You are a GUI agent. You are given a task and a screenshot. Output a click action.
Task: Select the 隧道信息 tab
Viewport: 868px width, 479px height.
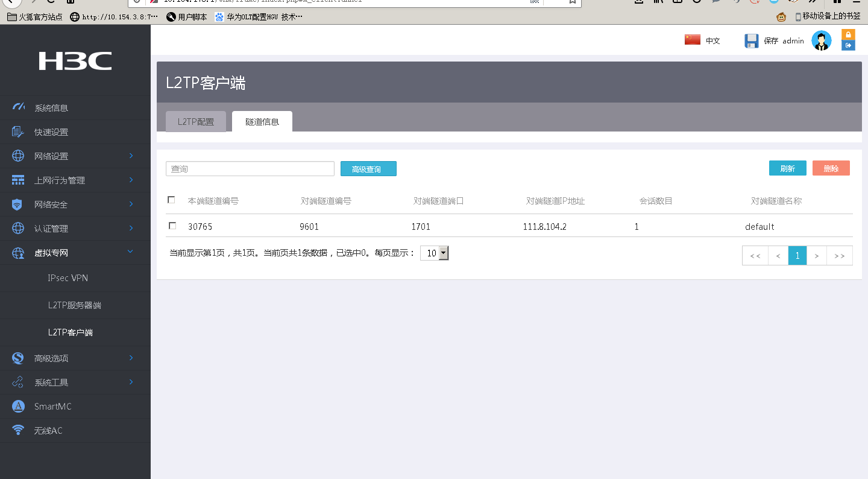pyautogui.click(x=262, y=121)
